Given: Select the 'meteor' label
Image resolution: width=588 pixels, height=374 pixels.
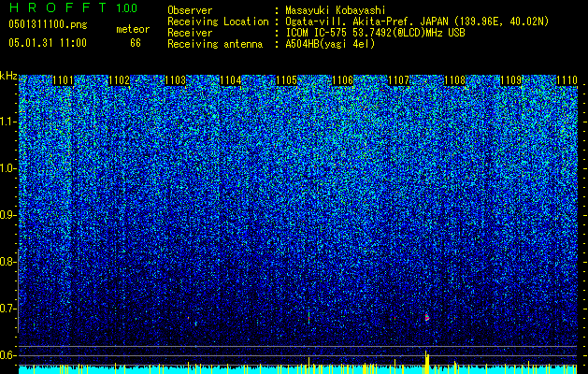Looking at the screenshot, I should (x=133, y=29).
